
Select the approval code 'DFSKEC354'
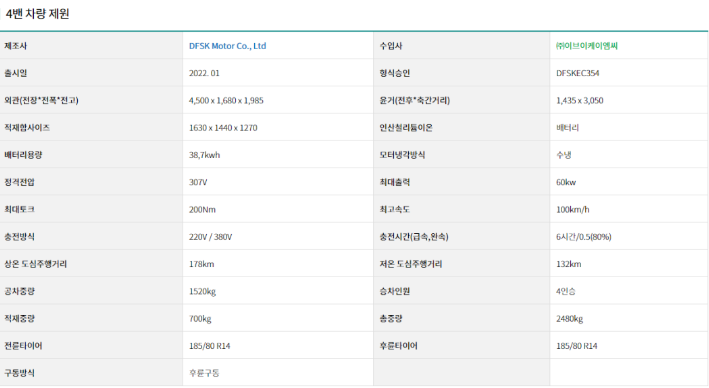[577, 73]
